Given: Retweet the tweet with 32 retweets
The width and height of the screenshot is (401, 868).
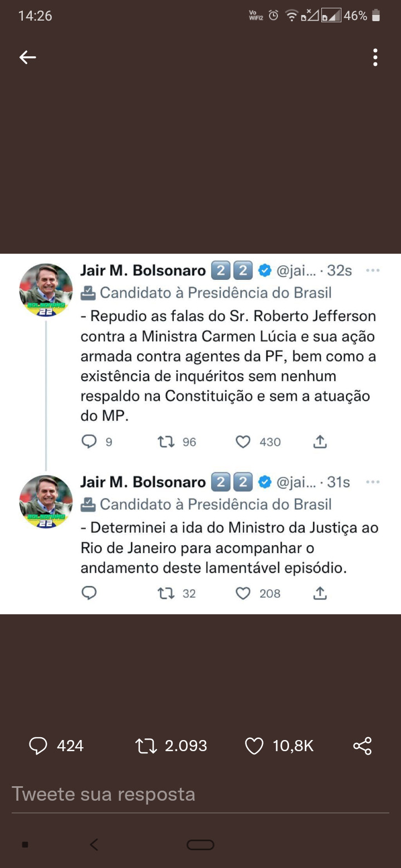Looking at the screenshot, I should click(166, 593).
